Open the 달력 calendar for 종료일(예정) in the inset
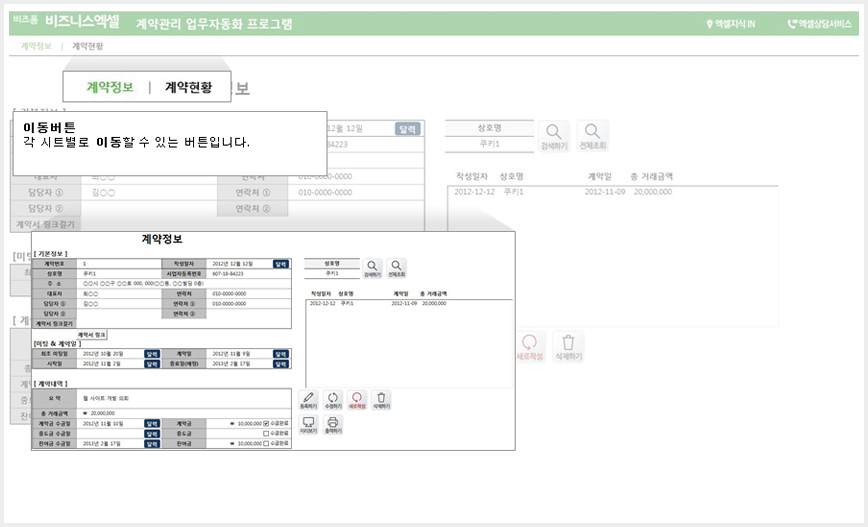 [281, 364]
